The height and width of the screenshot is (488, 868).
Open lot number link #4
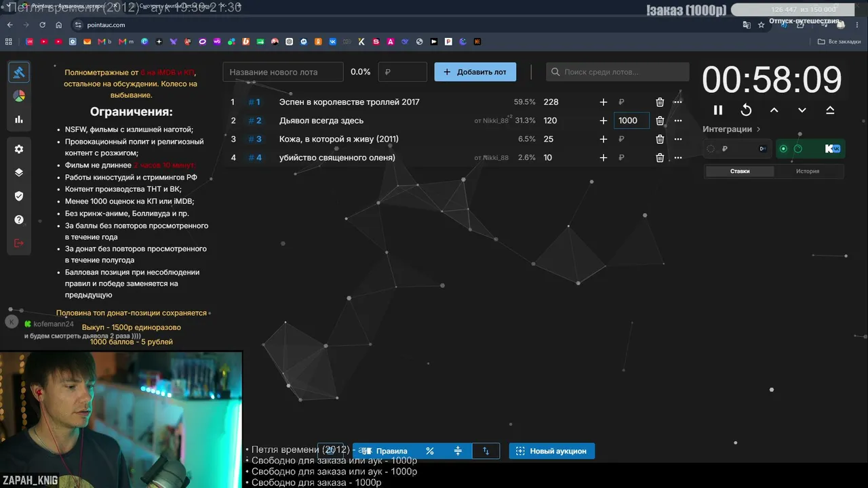[x=254, y=158]
